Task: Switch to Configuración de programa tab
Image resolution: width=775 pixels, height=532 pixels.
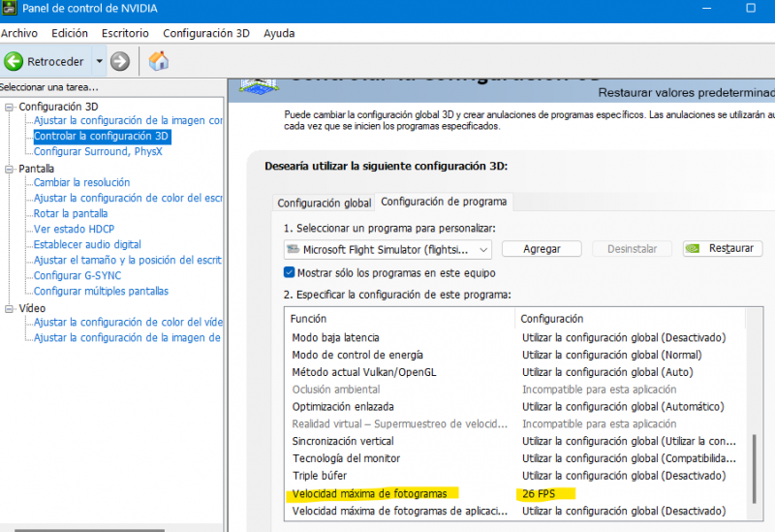Action: coord(444,202)
